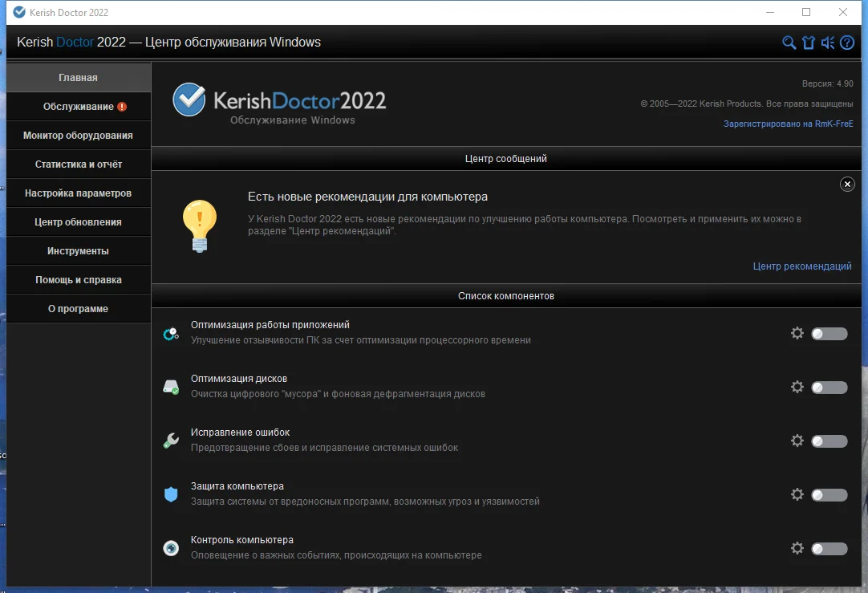Viewport: 868px width, 593px height.
Task: Enable Контроль компьютера toggle
Action: tap(829, 548)
